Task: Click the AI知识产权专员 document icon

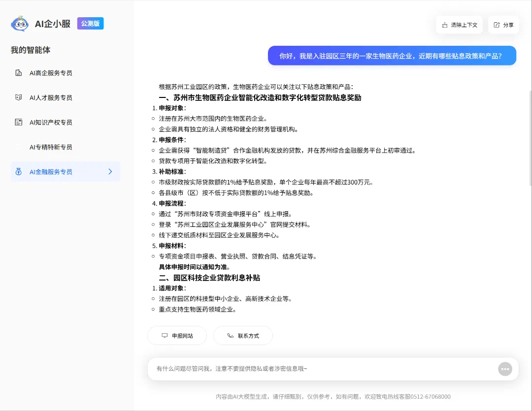Action: pyautogui.click(x=19, y=122)
